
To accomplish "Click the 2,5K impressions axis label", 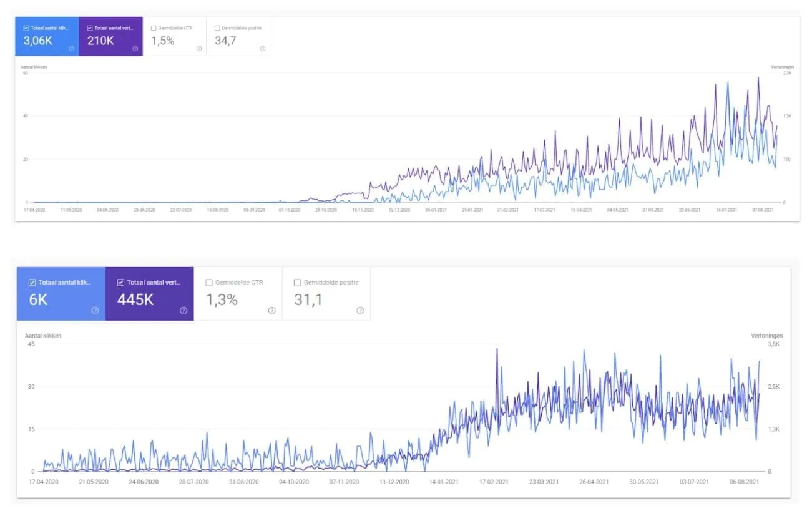I will pyautogui.click(x=774, y=387).
